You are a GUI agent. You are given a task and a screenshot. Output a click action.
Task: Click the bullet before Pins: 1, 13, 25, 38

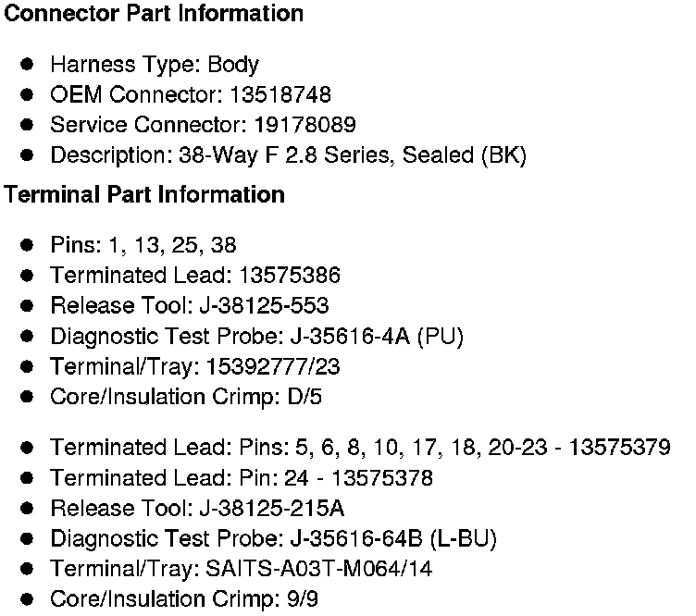(29, 245)
